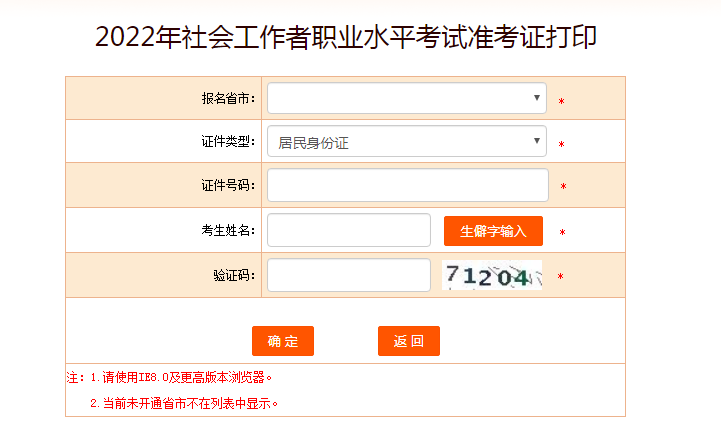Click the red asterisk beside 证件号码
This screenshot has height=440, width=721.
pyautogui.click(x=563, y=187)
